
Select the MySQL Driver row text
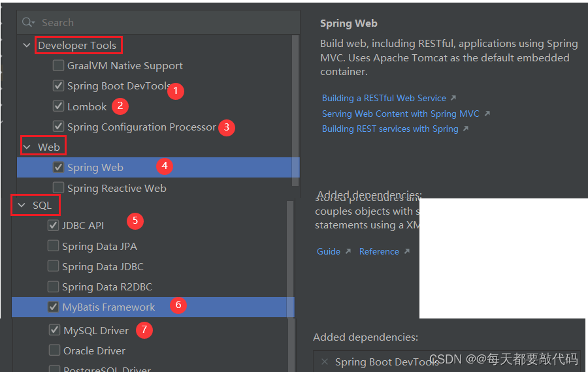tap(96, 330)
